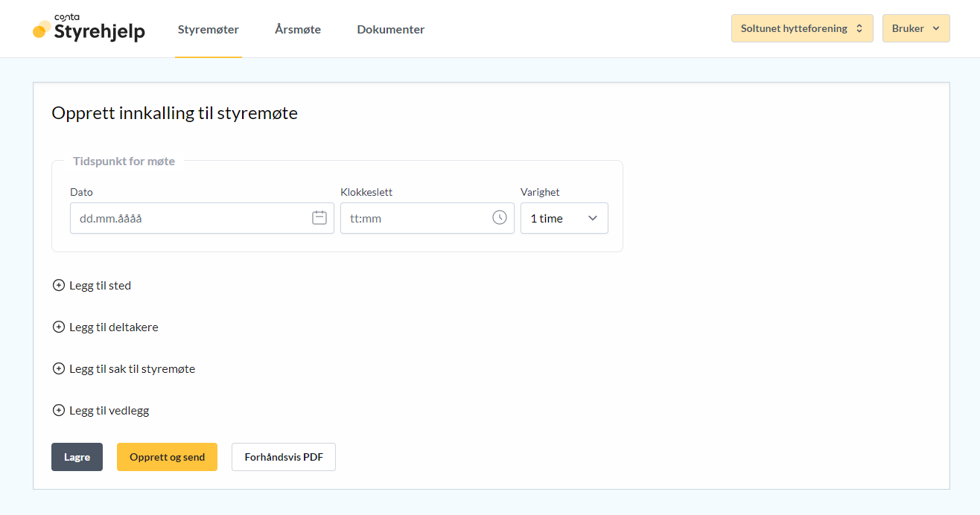Click the Opprett og send button
The height and width of the screenshot is (515, 980).
(x=167, y=457)
